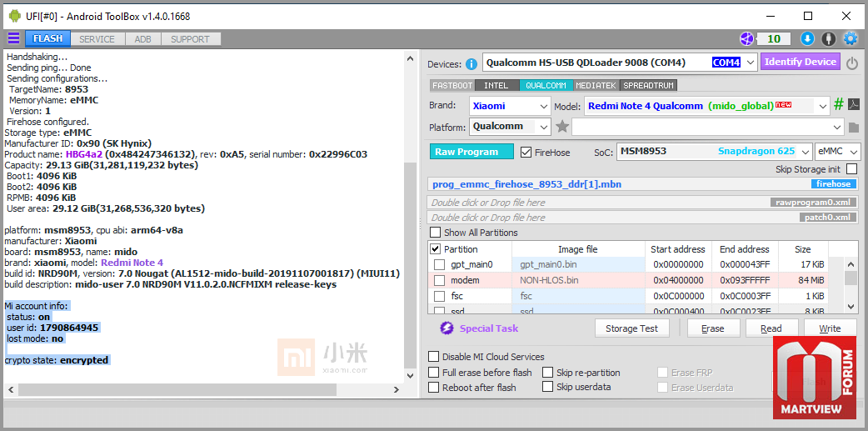
Task: Select the MEDIATEK platform tab
Action: click(596, 86)
